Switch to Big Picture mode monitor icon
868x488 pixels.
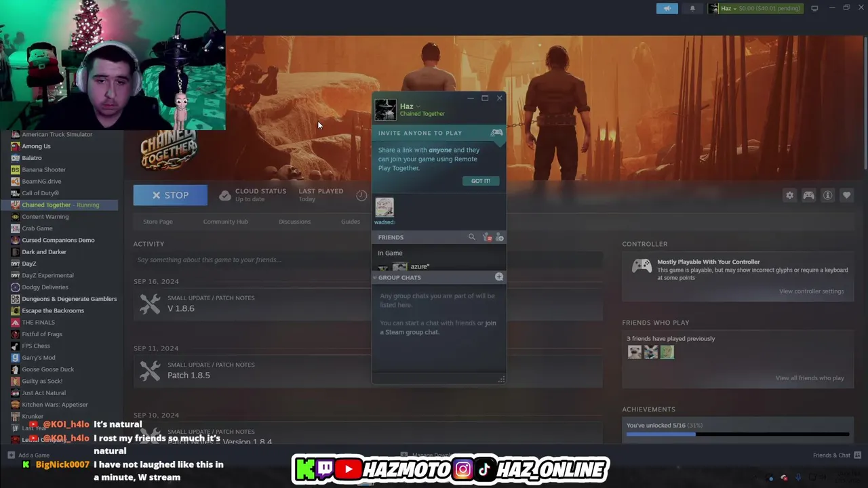pyautogui.click(x=814, y=8)
